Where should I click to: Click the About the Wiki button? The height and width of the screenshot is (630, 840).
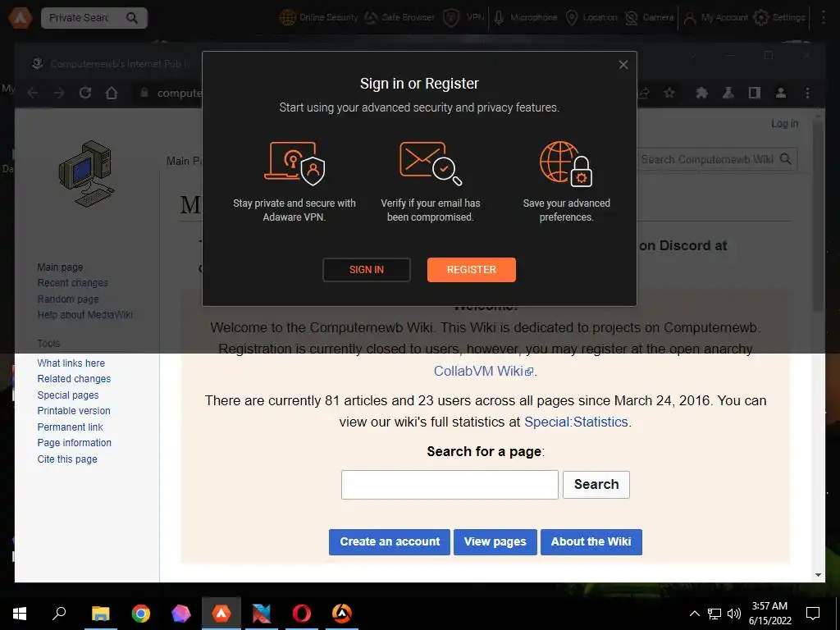[x=591, y=542]
